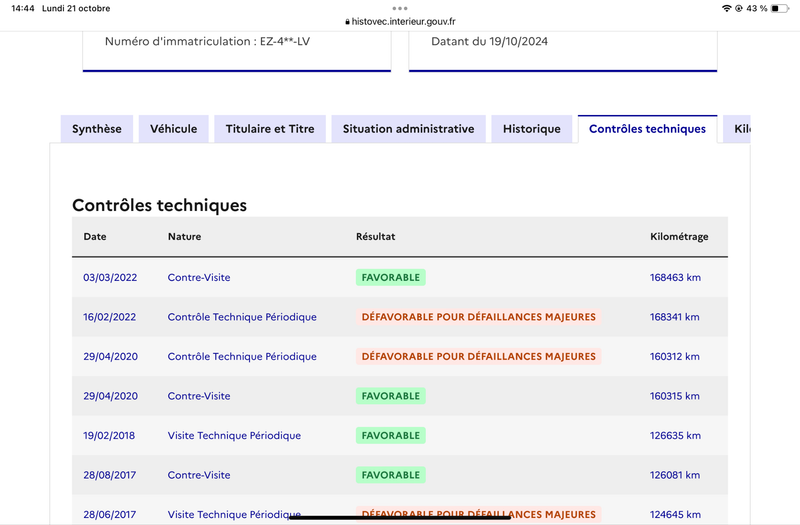This screenshot has height=525, width=800.
Task: Tap the orientation lock icon in status bar
Action: [x=738, y=8]
